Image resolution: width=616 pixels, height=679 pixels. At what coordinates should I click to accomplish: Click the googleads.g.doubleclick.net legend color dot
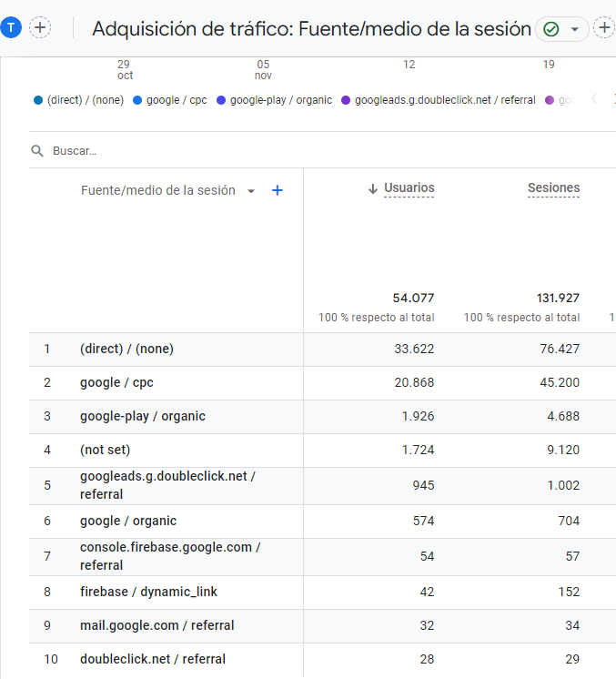tap(346, 100)
